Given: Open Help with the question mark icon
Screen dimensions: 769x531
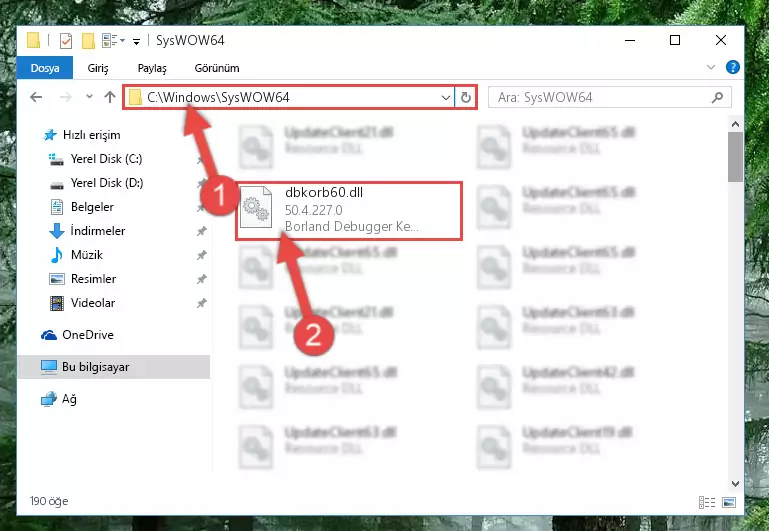Looking at the screenshot, I should [x=732, y=67].
